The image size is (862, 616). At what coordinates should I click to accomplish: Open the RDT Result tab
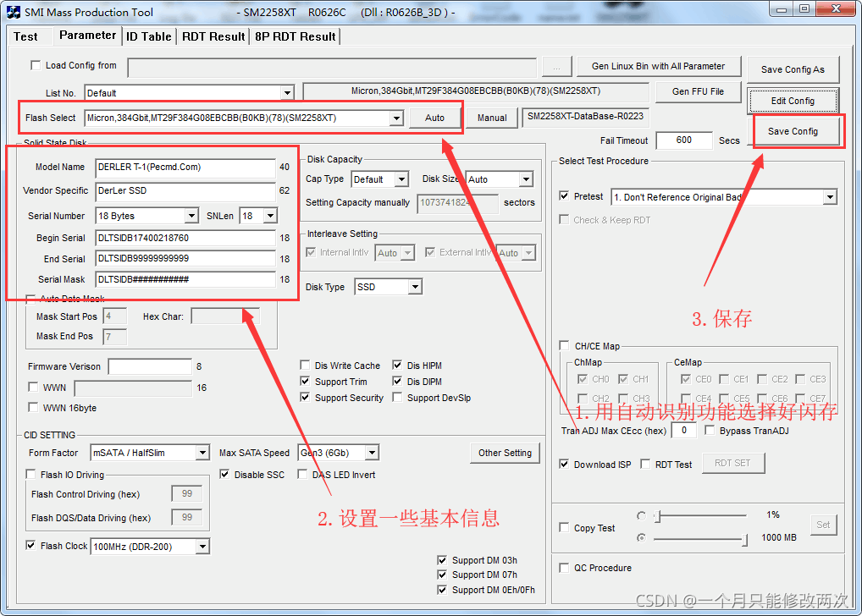pos(213,36)
